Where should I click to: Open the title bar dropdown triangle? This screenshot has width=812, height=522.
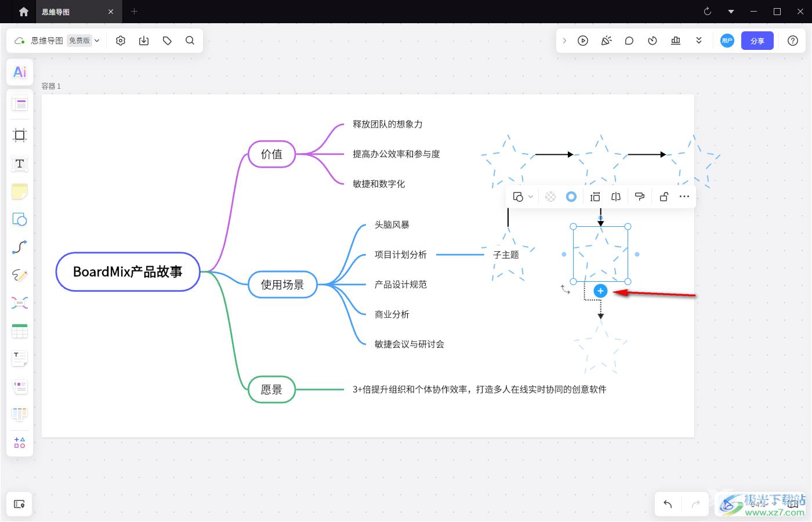tap(731, 12)
